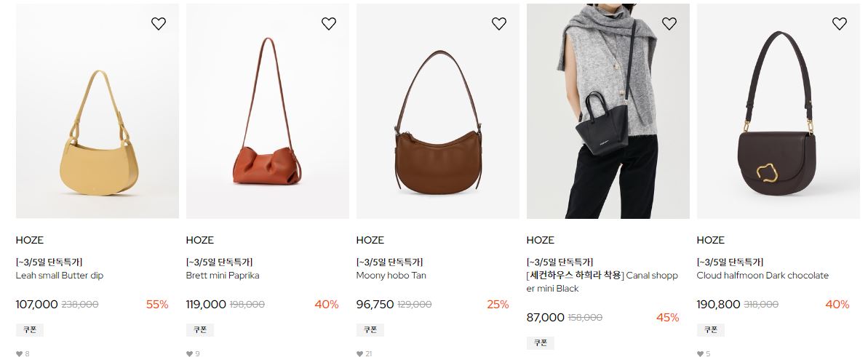Open Leah small Butter dip product link
Screen dimensions: 868x357
click(60, 275)
